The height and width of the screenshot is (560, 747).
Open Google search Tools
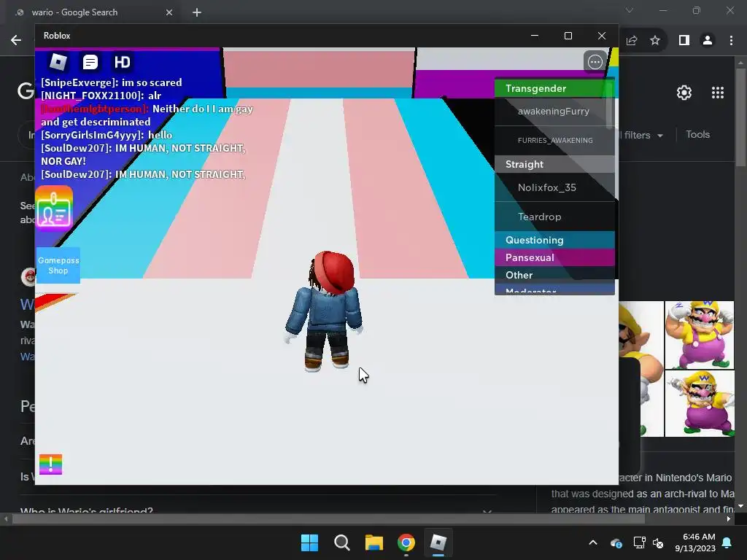click(697, 135)
